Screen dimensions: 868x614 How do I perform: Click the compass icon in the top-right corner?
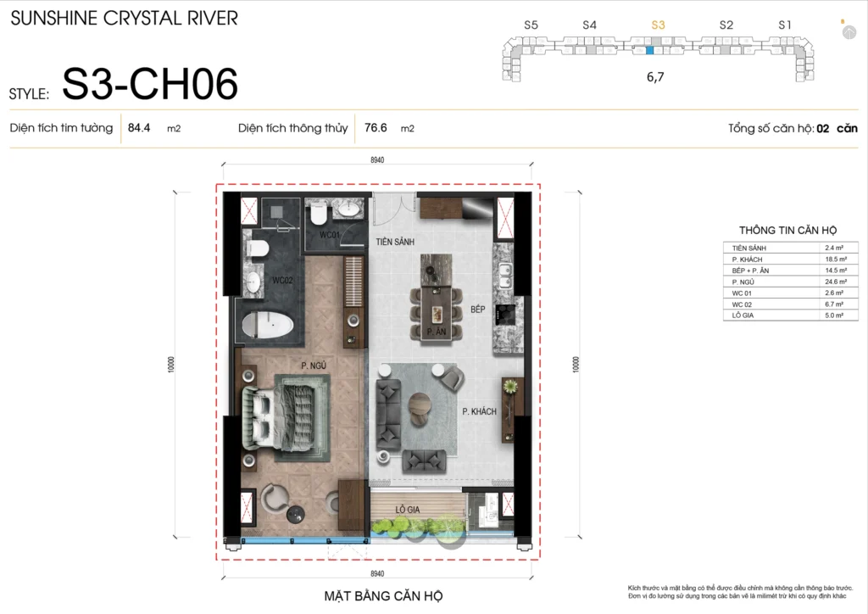(x=849, y=32)
